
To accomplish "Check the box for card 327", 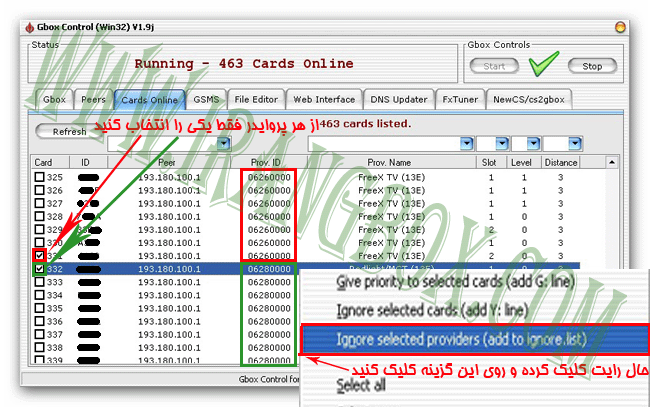I will (x=39, y=203).
